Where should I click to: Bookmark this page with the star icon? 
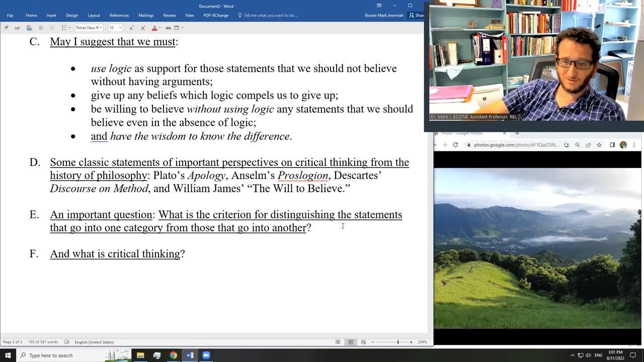point(599,145)
